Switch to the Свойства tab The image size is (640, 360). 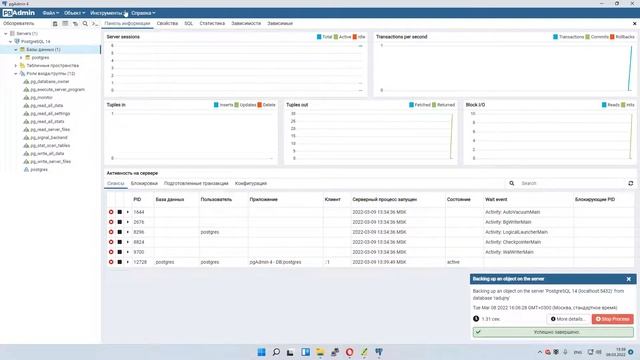(167, 23)
